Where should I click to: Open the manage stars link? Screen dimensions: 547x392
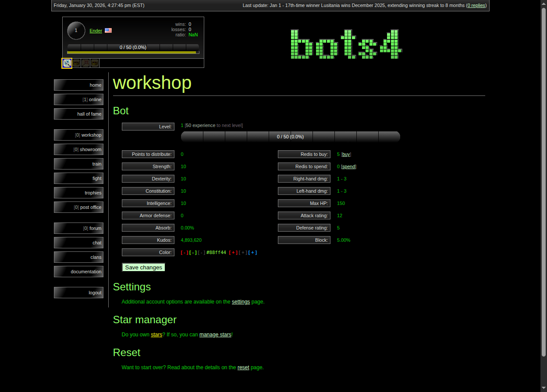(215, 335)
